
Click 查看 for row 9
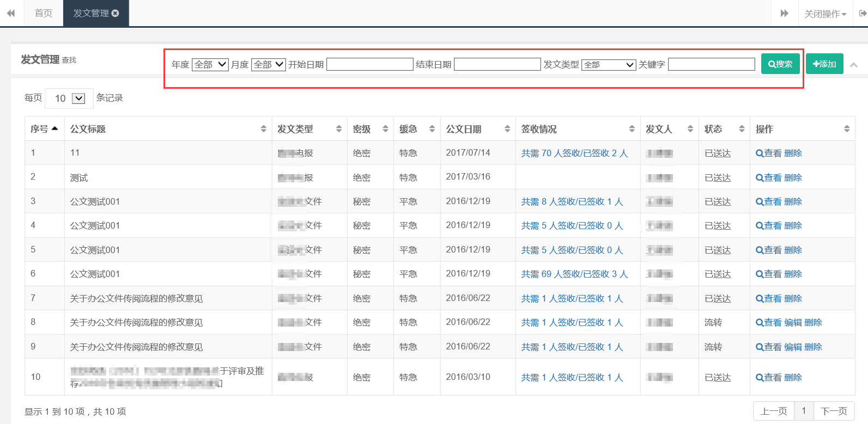click(769, 347)
